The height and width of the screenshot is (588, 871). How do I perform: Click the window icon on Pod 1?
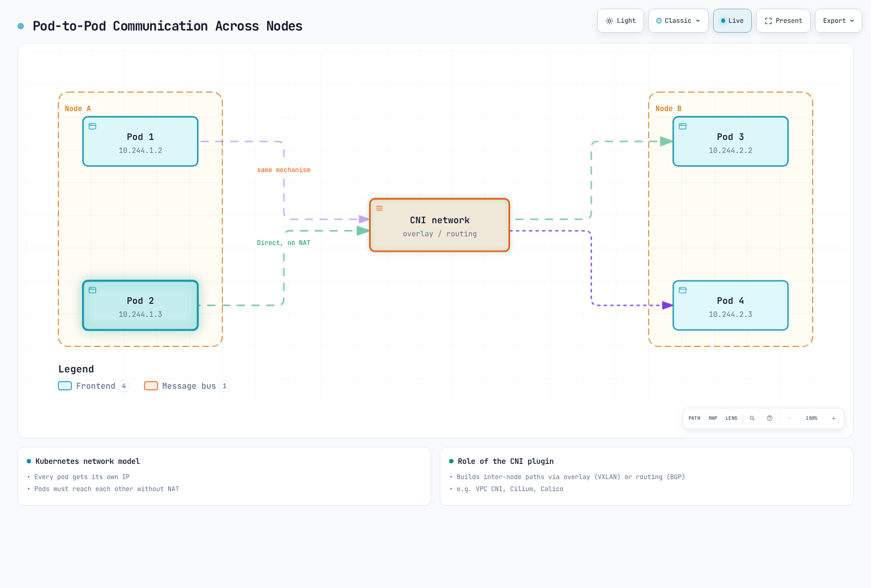pos(93,126)
